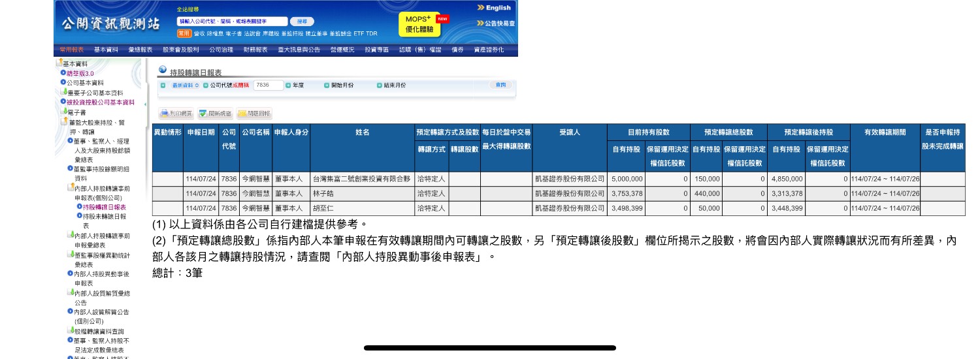Image resolution: width=980 pixels, height=359 pixels.
Task: Click the globe icon beside 持股轉讓日報表 title
Action: pos(163,69)
